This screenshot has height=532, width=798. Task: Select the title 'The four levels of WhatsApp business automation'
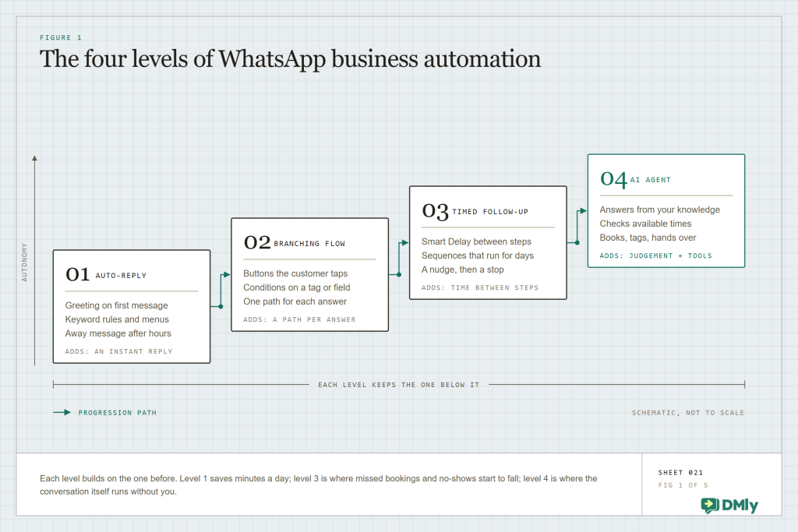[290, 59]
